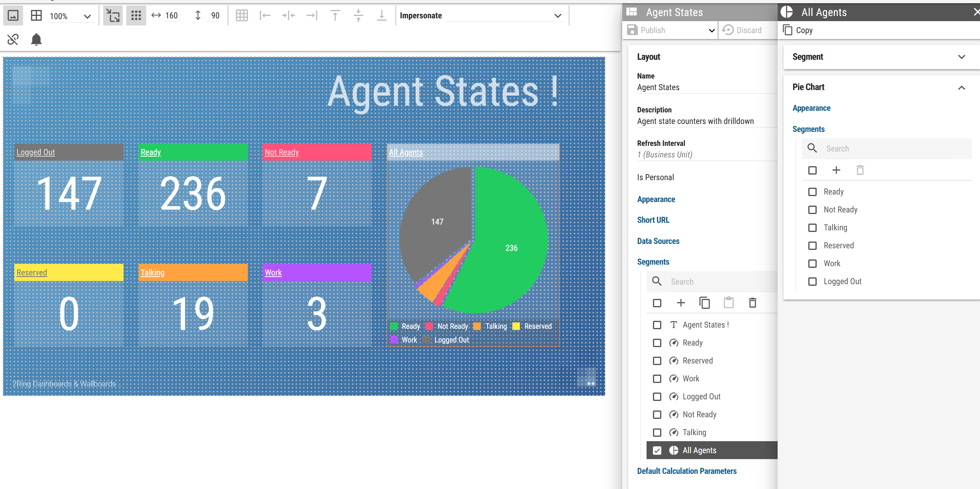Open the Publish dropdown arrow

tap(711, 30)
